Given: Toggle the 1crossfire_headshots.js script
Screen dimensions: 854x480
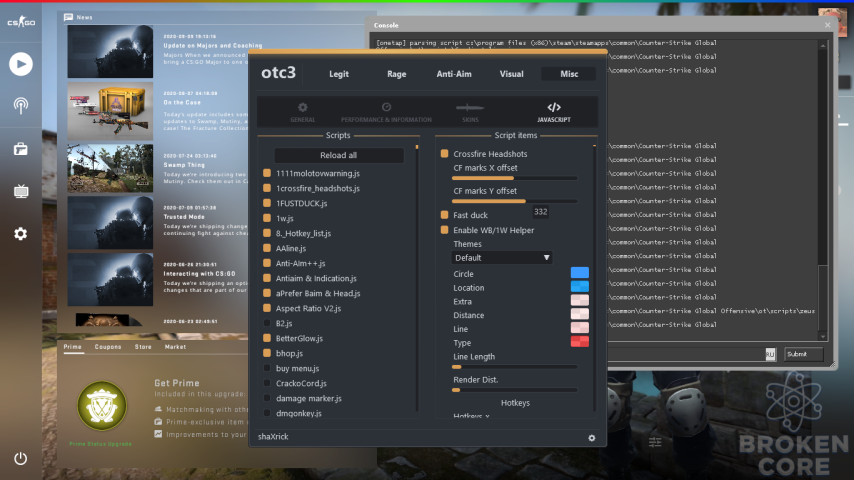Looking at the screenshot, I should pos(267,188).
